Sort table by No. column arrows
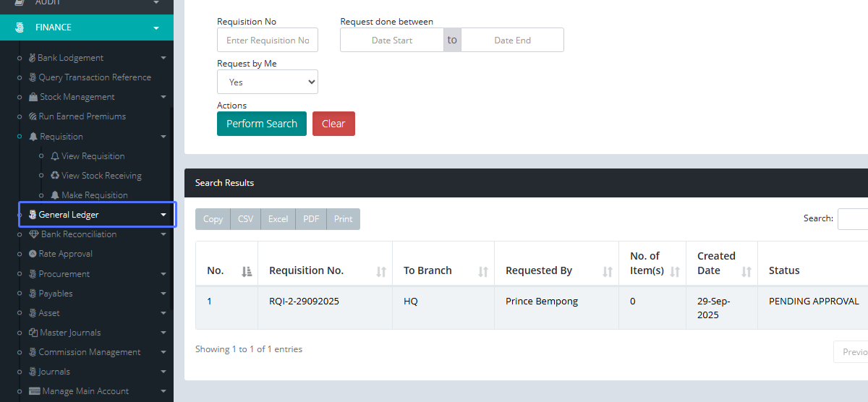This screenshot has width=868, height=402. click(247, 271)
